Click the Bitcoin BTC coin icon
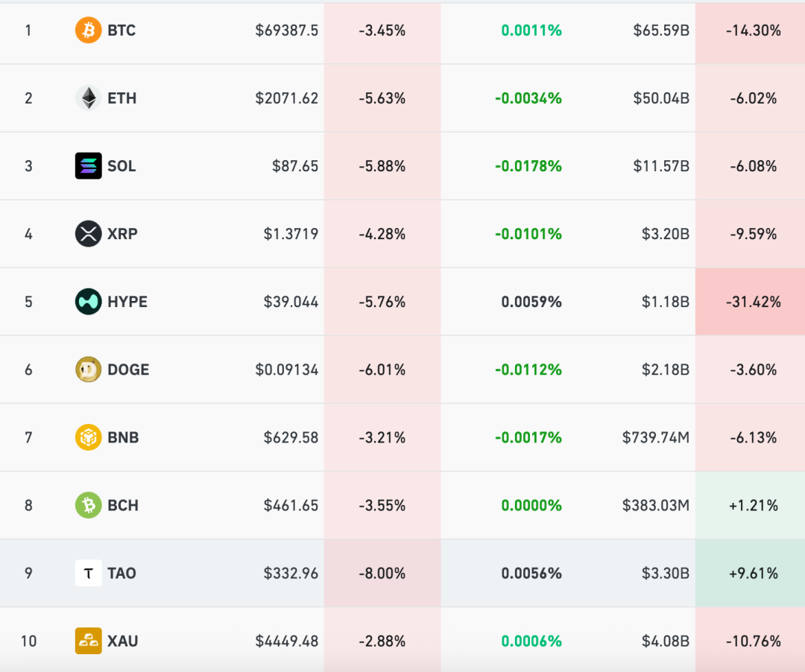Viewport: 805px width, 672px height. (88, 31)
